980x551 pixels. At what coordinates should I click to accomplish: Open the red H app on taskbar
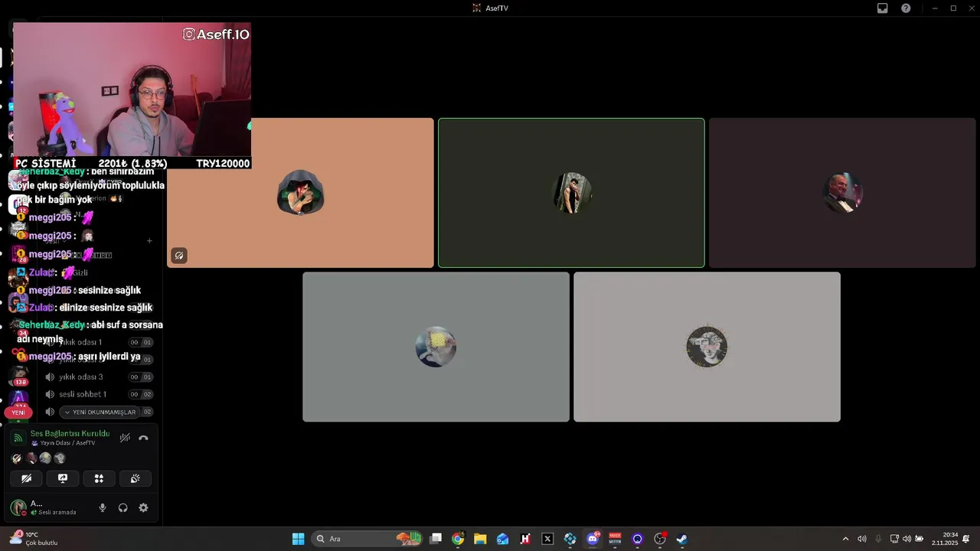click(x=525, y=539)
